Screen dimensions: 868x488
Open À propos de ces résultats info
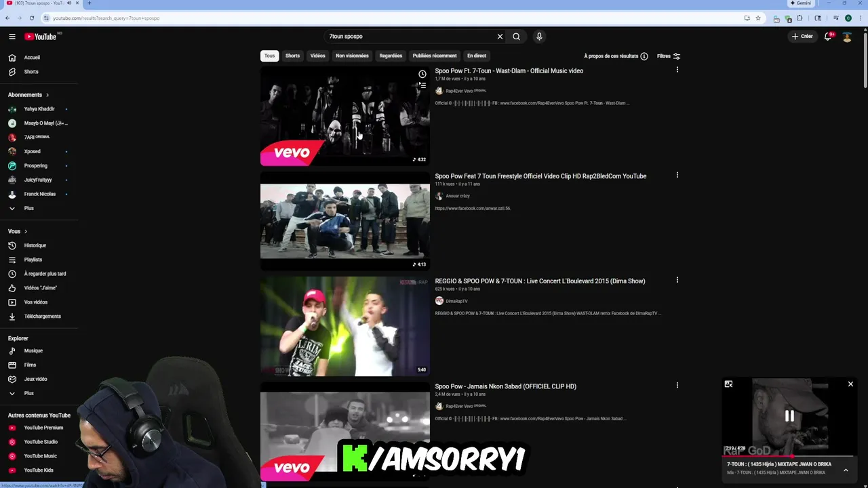[616, 56]
